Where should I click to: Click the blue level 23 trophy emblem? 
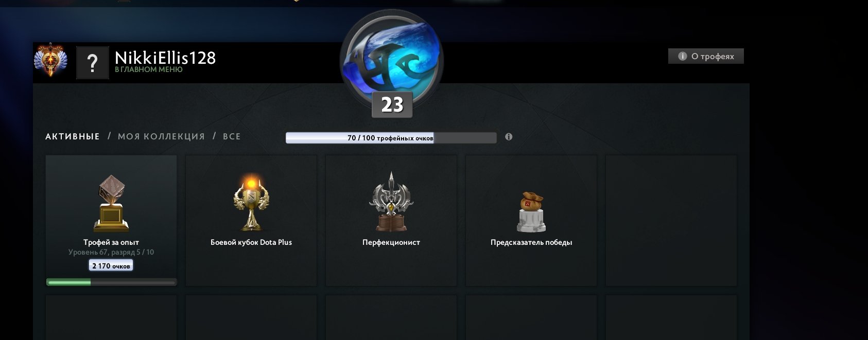[x=391, y=57]
